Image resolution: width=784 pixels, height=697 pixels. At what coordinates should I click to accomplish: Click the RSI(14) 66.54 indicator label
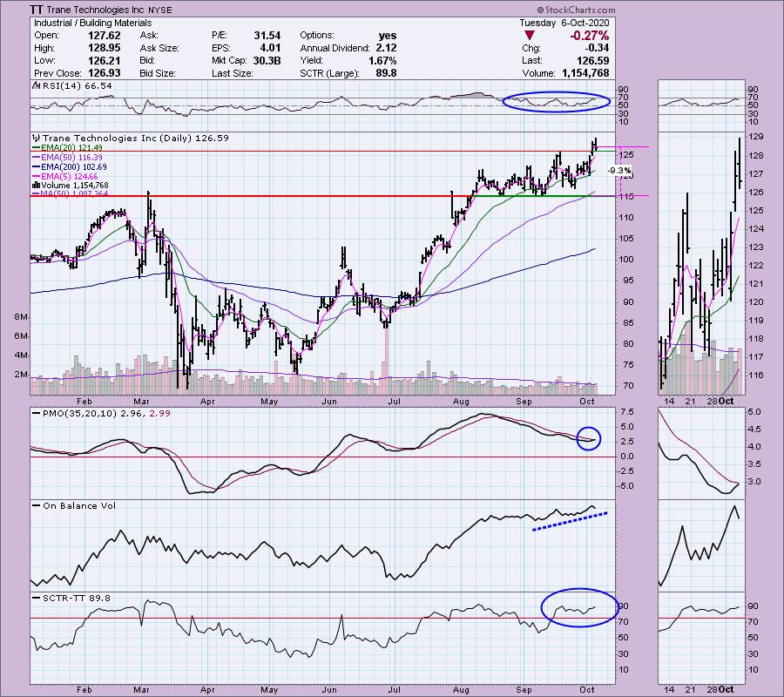pos(77,86)
